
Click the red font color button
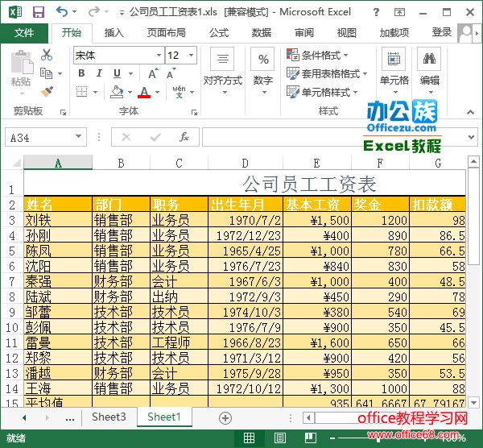tap(144, 92)
